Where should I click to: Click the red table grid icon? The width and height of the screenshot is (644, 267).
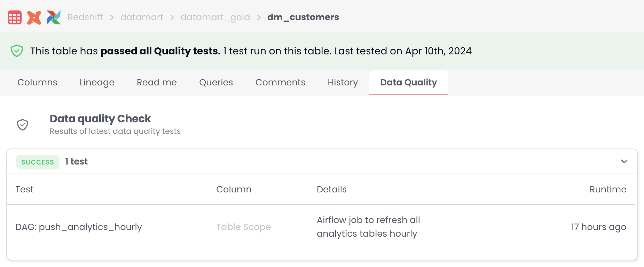click(15, 17)
